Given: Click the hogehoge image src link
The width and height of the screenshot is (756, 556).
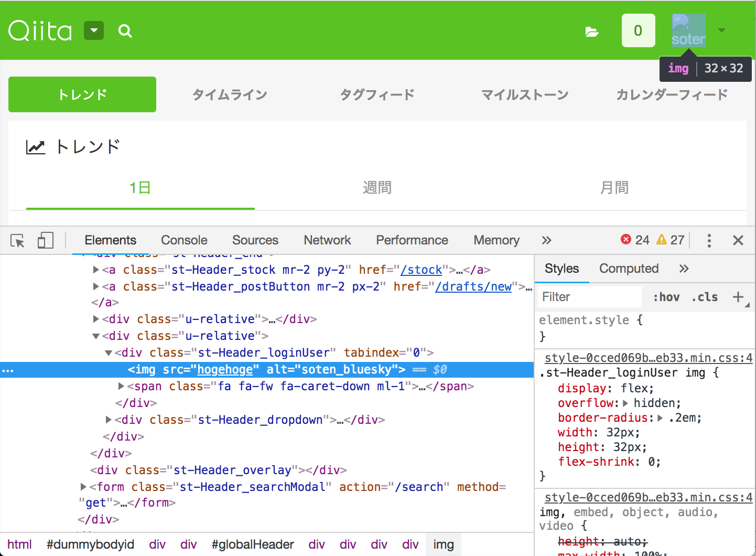Looking at the screenshot, I should [225, 369].
